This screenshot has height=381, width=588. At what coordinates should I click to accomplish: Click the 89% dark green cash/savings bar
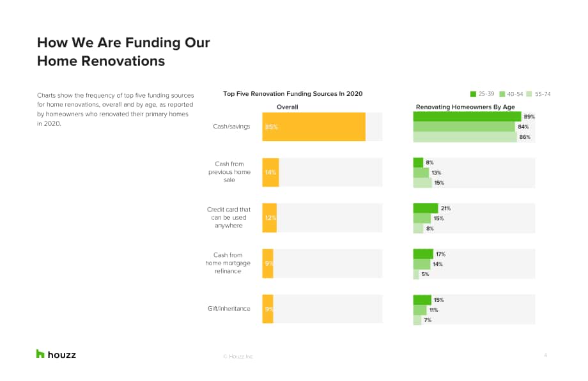coord(467,116)
